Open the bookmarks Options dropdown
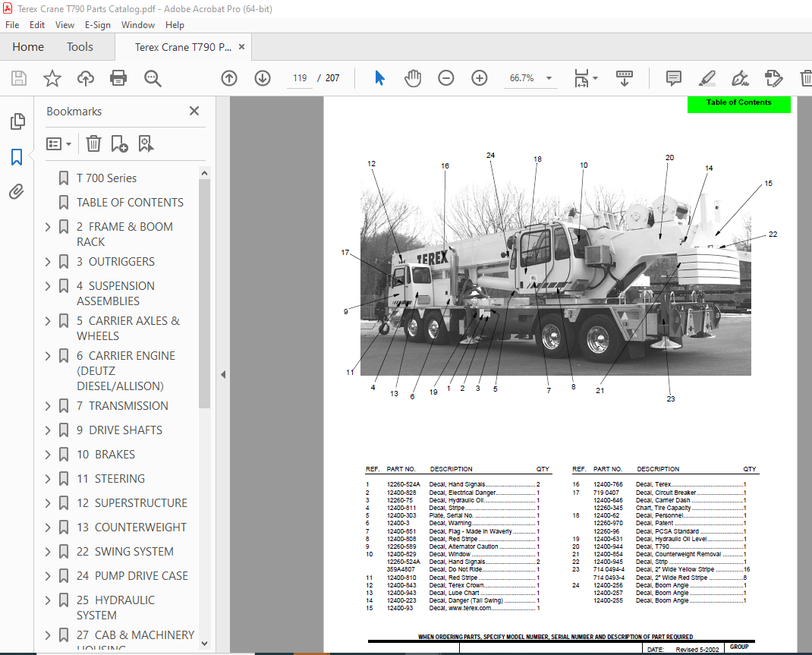Screen dimensions: 812x655 (58, 143)
